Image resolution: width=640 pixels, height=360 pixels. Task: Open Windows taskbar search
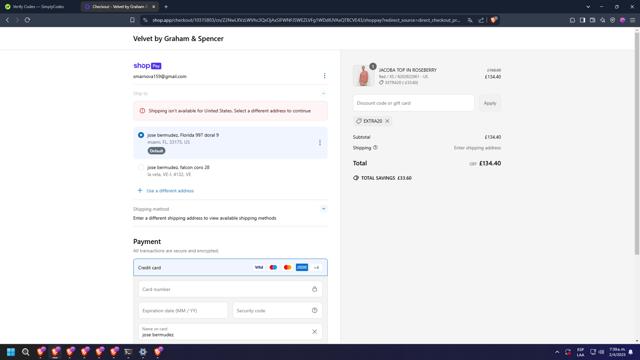(26, 352)
